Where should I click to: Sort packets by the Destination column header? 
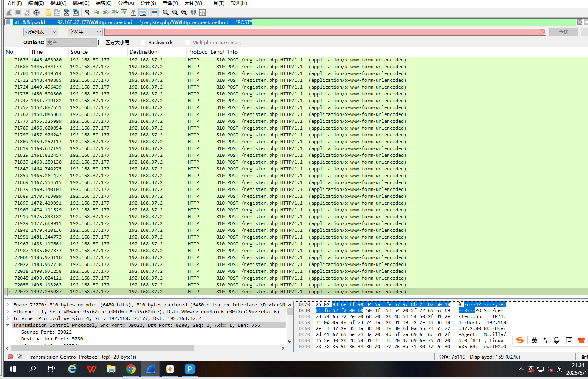point(157,52)
